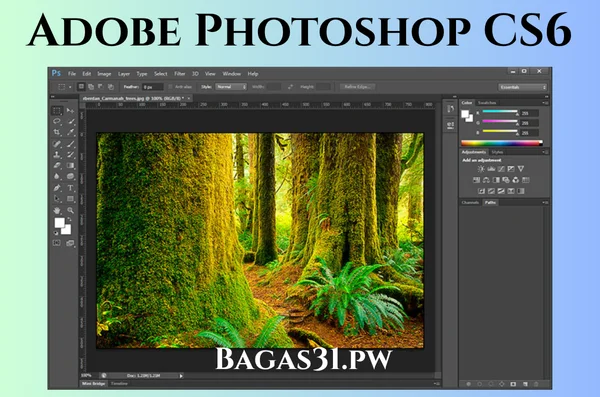600x397 pixels.
Task: Swap foreground and background colors in the toolbox
Action: tap(70, 220)
